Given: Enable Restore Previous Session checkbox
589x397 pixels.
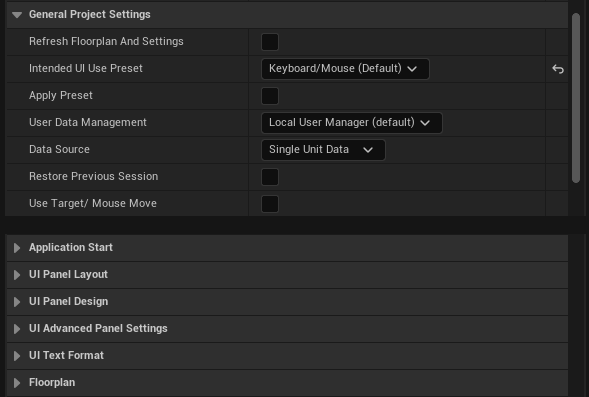Looking at the screenshot, I should (x=270, y=177).
